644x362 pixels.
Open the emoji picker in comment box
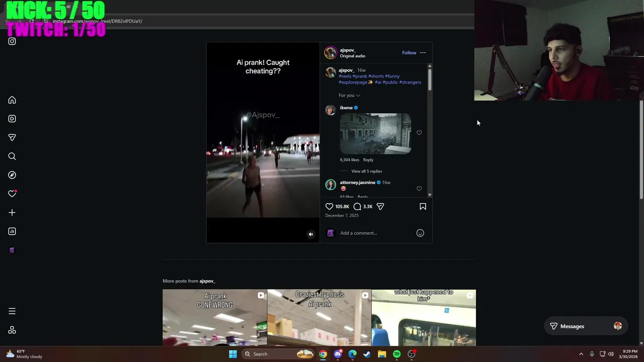(x=420, y=233)
